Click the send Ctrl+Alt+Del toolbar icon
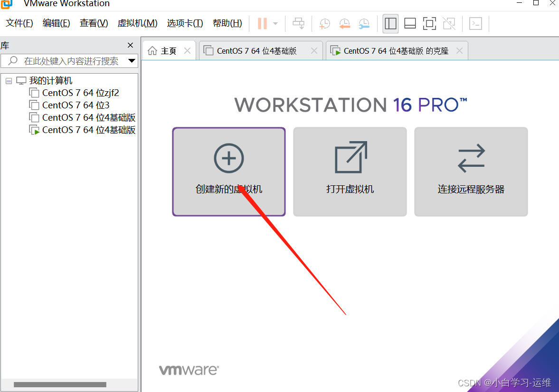 click(x=298, y=24)
